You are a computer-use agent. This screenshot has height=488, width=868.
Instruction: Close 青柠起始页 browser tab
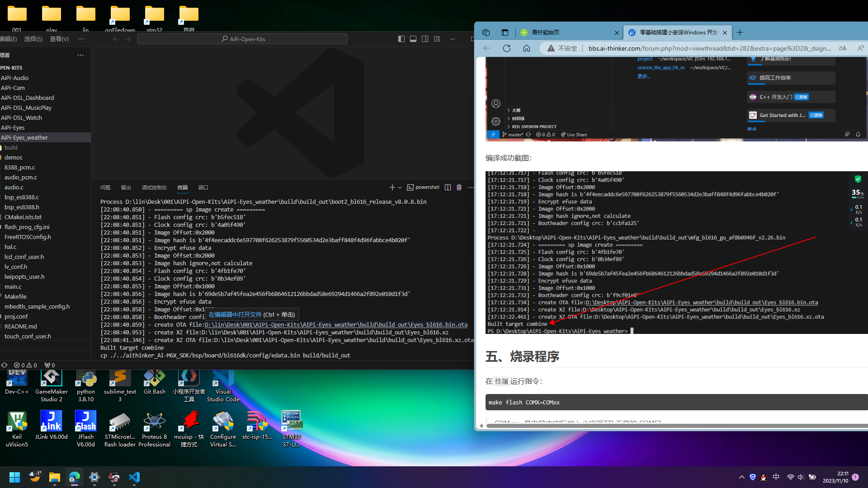(x=617, y=33)
